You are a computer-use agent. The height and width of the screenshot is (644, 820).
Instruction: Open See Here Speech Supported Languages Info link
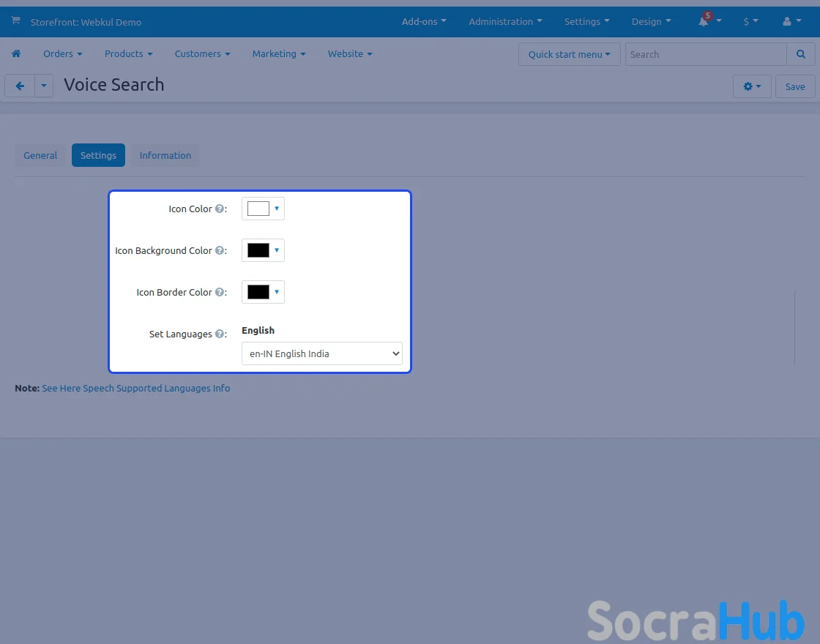(x=135, y=388)
